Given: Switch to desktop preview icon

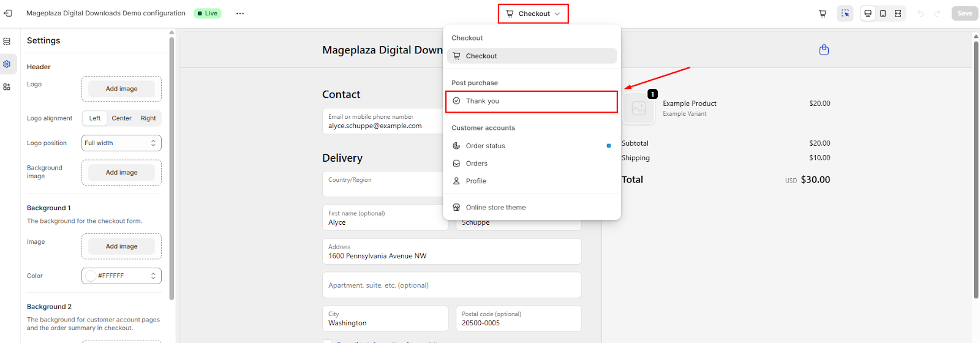Looking at the screenshot, I should pyautogui.click(x=868, y=13).
